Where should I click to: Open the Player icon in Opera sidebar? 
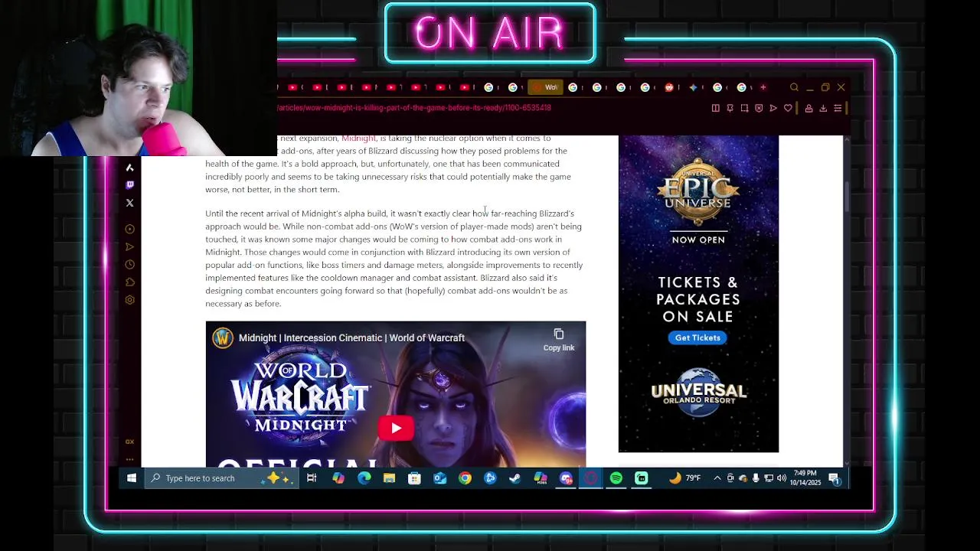(x=129, y=229)
